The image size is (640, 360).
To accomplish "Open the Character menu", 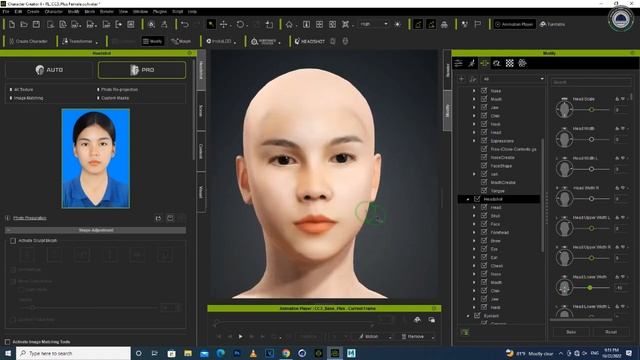I will click(53, 11).
